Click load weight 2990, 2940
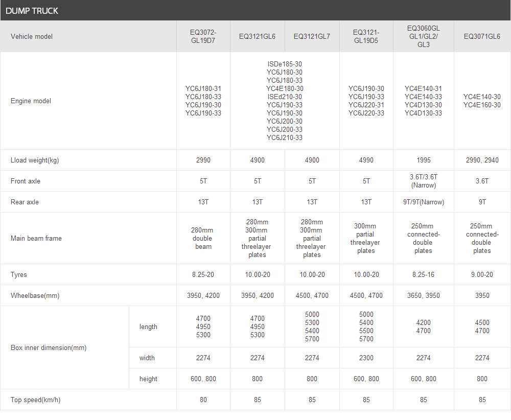Viewport: 511px width, 420px height. (482, 160)
